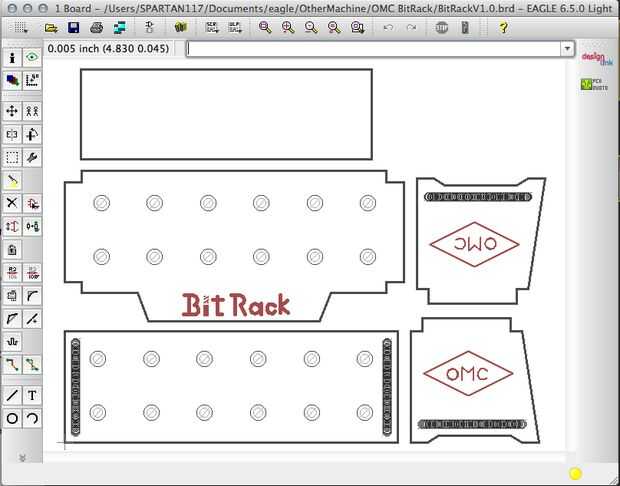Screen dimensions: 620x486
Task: Open the Print dialog icon
Action: [96, 27]
